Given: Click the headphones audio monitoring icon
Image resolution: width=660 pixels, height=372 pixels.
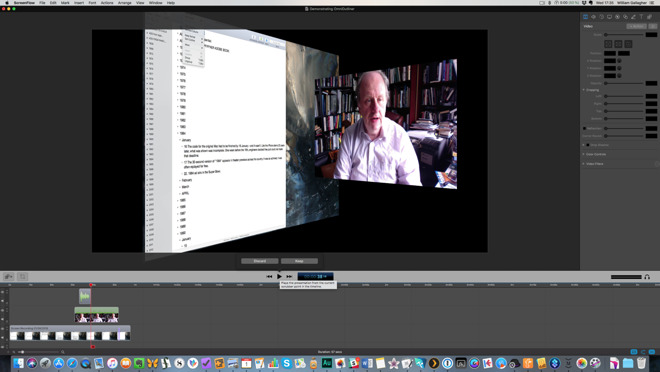Looking at the screenshot, I should tap(647, 277).
